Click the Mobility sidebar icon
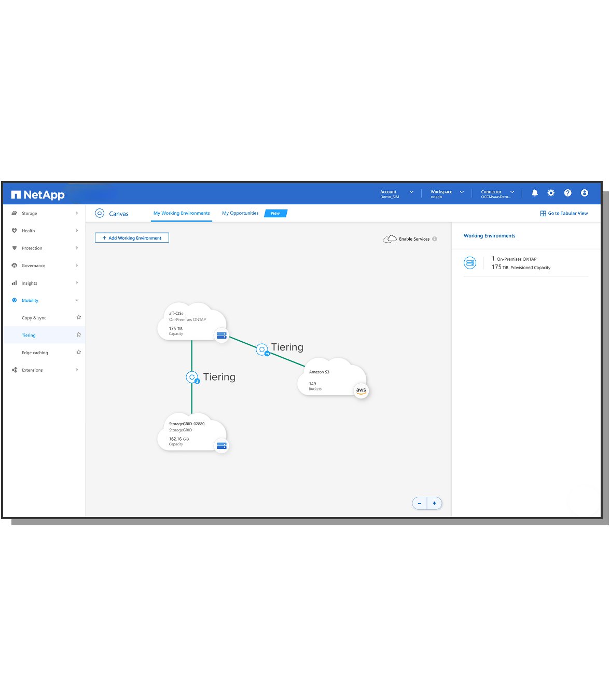 (15, 300)
